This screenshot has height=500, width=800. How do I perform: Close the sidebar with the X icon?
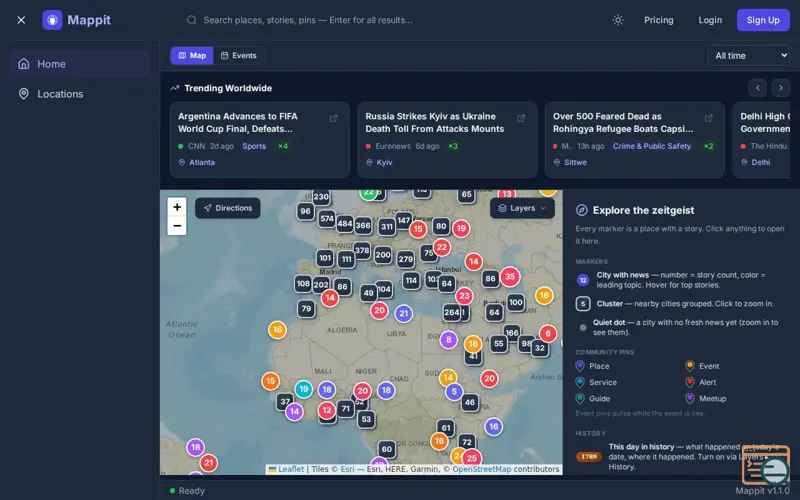(x=21, y=20)
